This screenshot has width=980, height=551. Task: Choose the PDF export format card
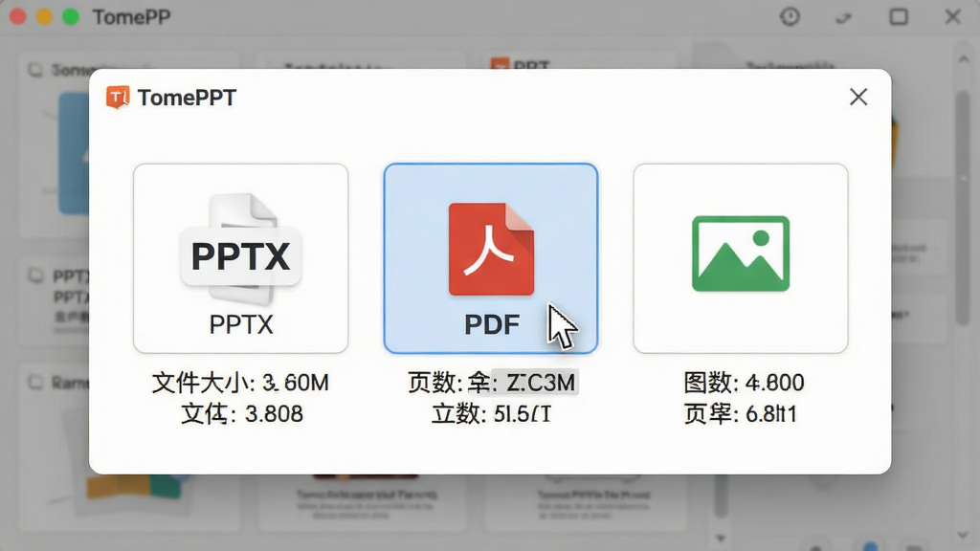coord(491,258)
